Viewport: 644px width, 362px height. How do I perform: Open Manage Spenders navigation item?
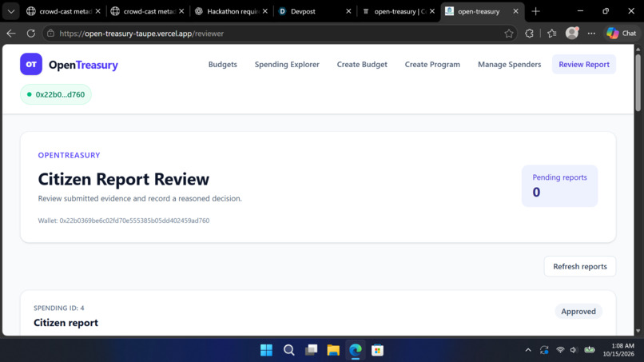[x=509, y=65]
